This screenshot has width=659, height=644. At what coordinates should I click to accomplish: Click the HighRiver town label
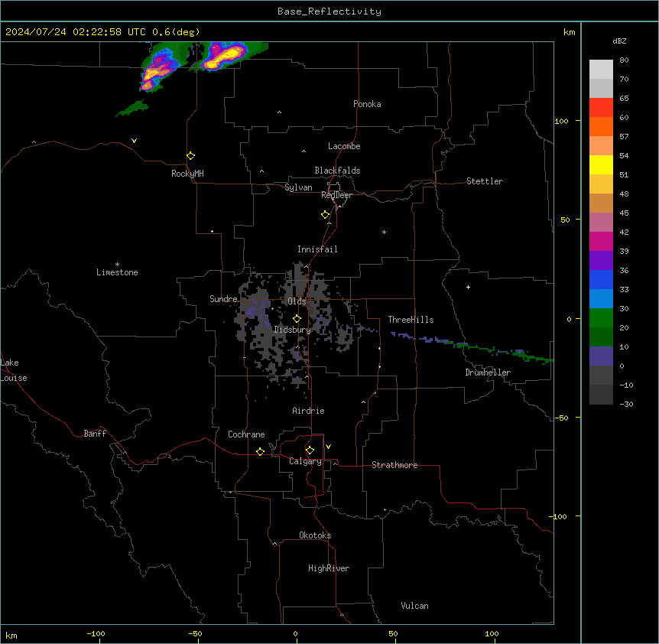click(329, 568)
